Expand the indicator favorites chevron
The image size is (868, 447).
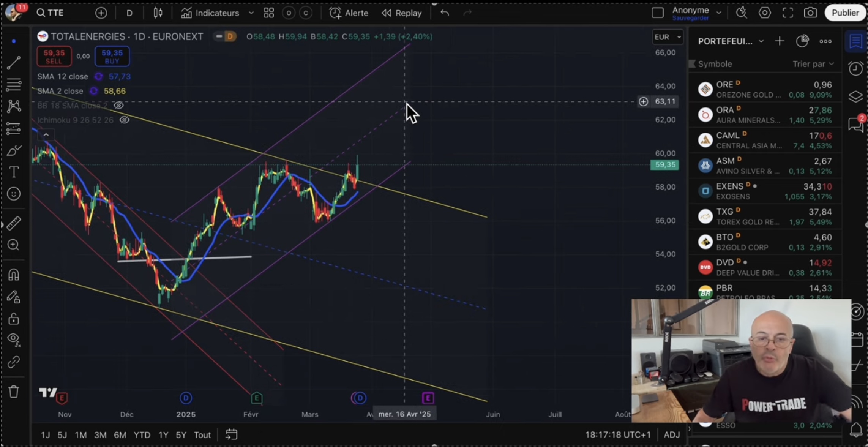tap(251, 13)
